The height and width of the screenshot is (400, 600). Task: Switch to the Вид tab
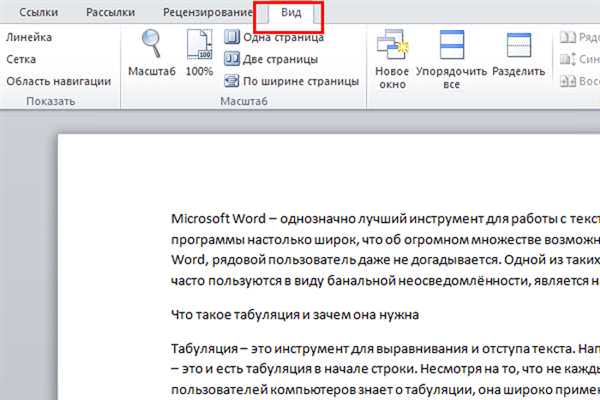[x=291, y=12]
